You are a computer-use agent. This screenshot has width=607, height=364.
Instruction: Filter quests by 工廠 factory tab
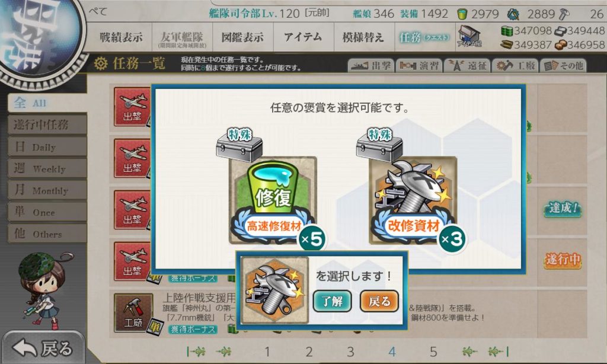[x=515, y=65]
